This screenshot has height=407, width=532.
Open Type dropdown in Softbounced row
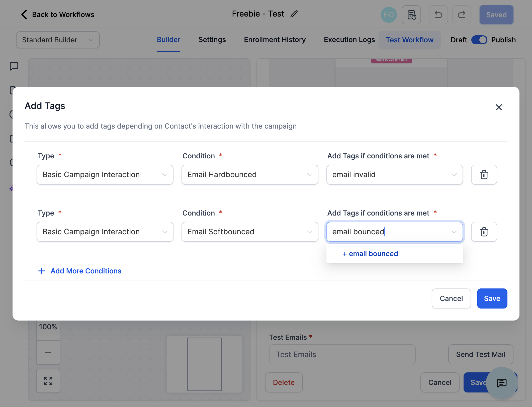[x=105, y=232]
